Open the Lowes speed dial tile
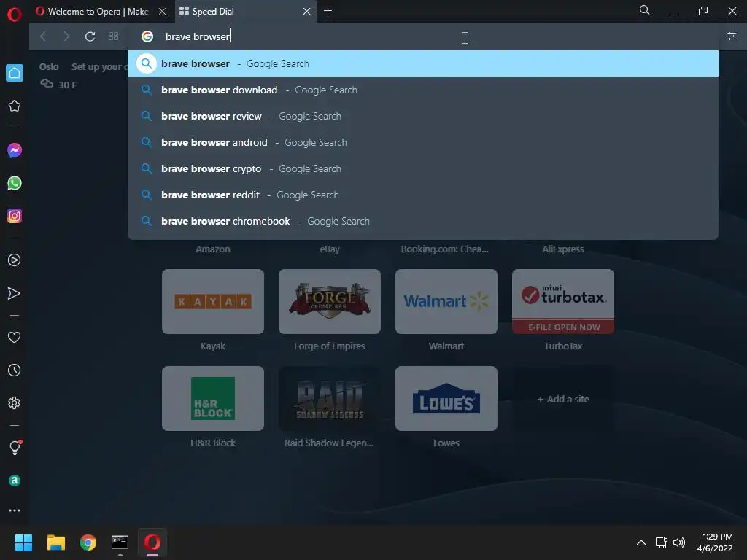Viewport: 747px width, 560px height. 446,399
